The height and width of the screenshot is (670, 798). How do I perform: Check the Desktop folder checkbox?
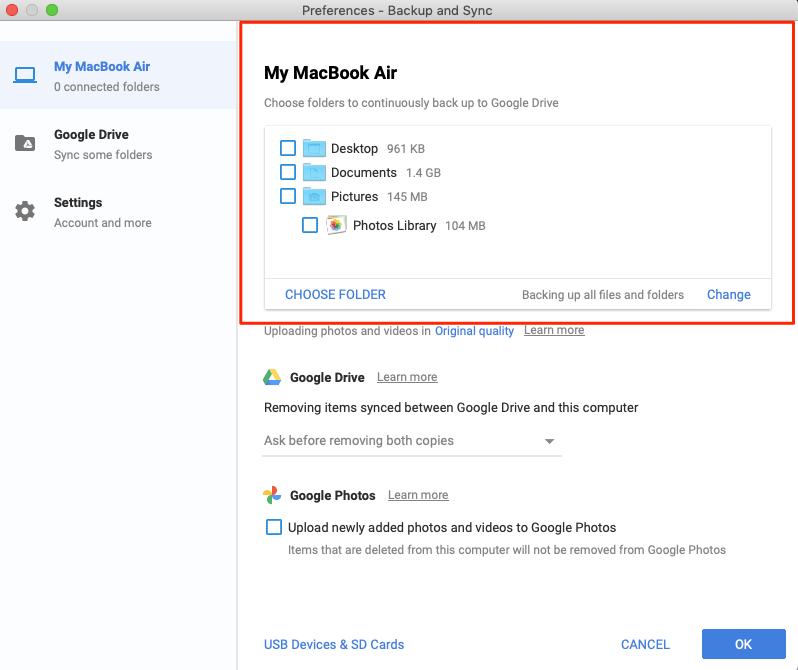tap(288, 148)
